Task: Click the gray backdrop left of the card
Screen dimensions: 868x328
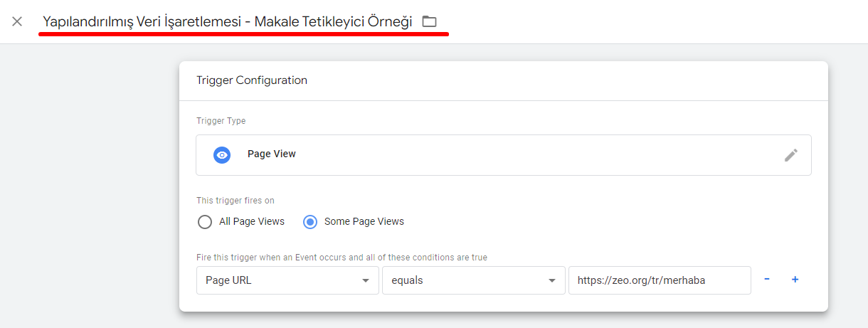Action: tap(89, 185)
